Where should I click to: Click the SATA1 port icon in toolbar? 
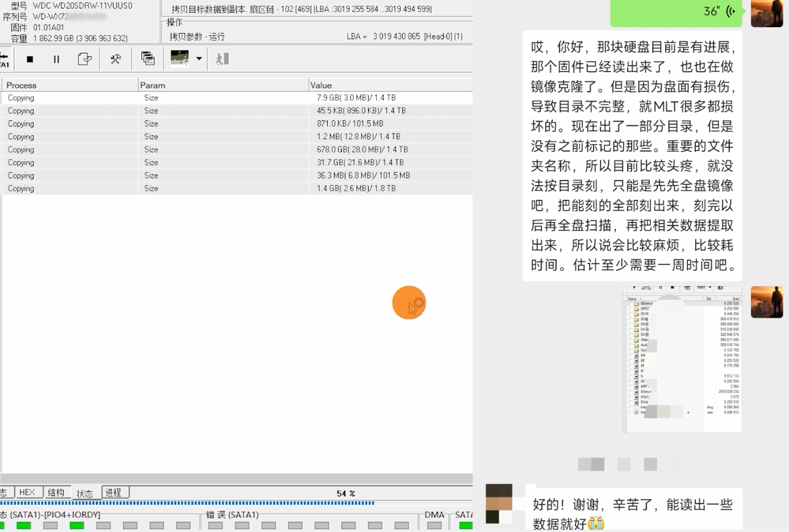click(x=5, y=59)
